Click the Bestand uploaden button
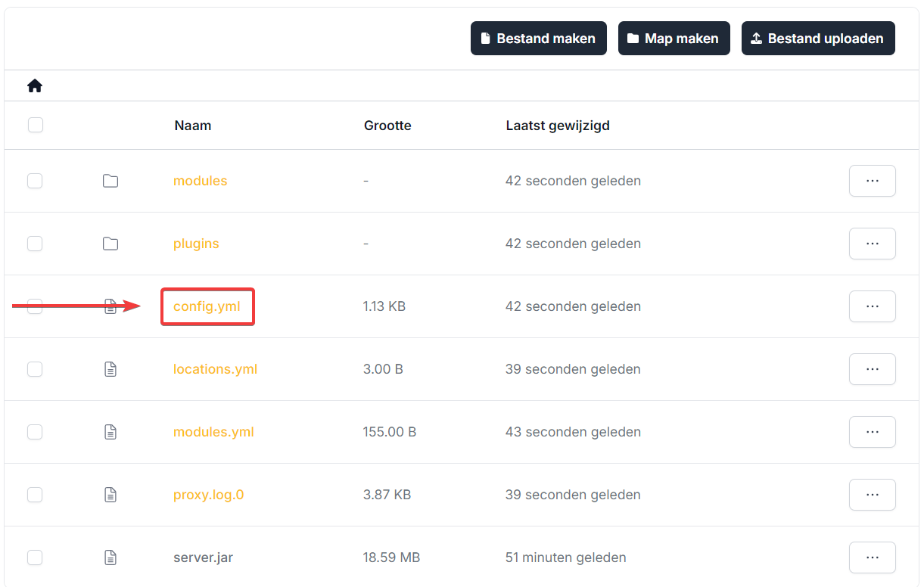The image size is (924, 587). pyautogui.click(x=817, y=39)
